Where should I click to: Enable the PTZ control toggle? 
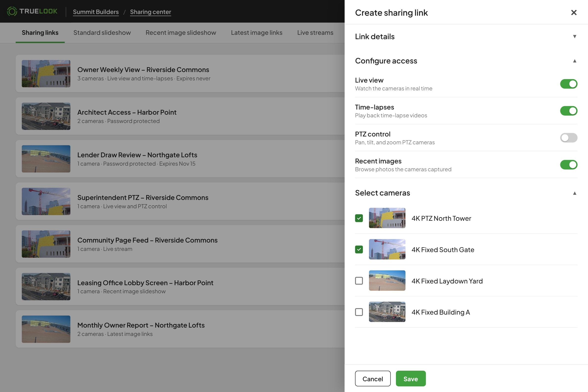[x=568, y=138]
